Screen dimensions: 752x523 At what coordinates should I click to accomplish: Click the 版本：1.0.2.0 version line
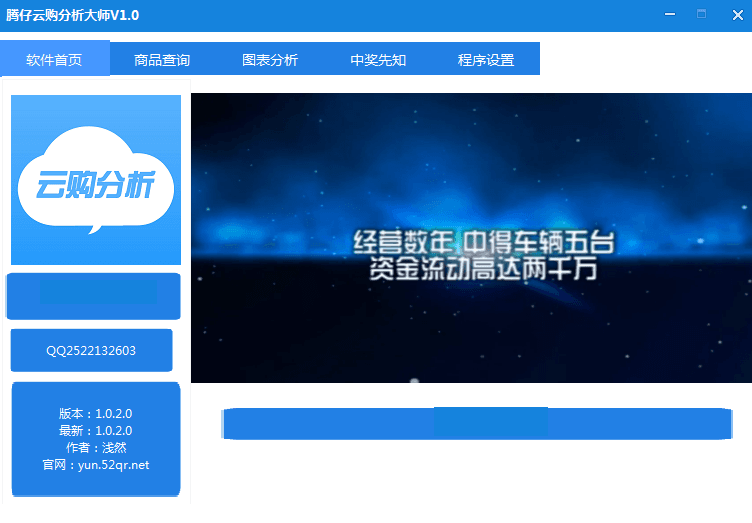(96, 413)
